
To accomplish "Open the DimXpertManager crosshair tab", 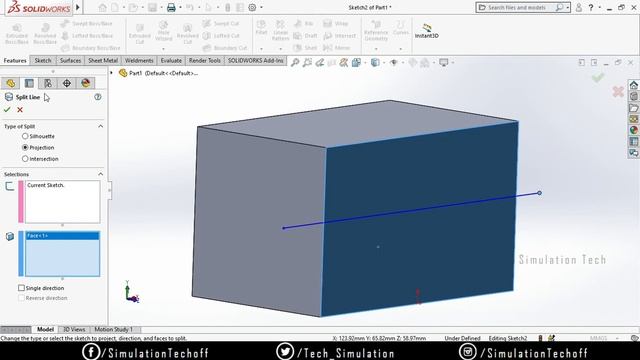I will pyautogui.click(x=67, y=83).
